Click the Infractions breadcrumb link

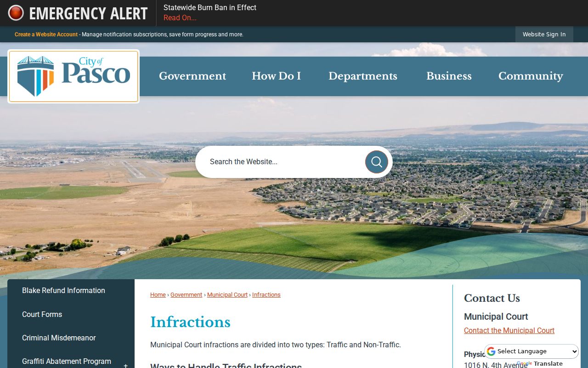coord(266,295)
